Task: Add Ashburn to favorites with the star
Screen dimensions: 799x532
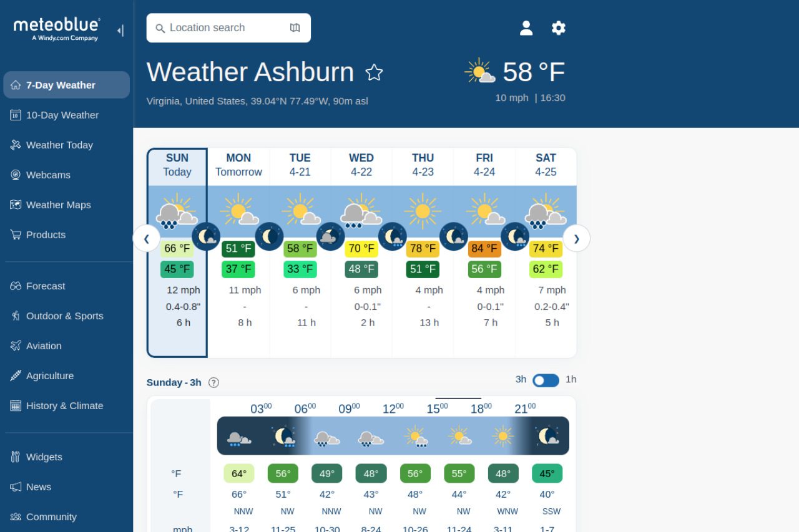Action: pyautogui.click(x=374, y=72)
